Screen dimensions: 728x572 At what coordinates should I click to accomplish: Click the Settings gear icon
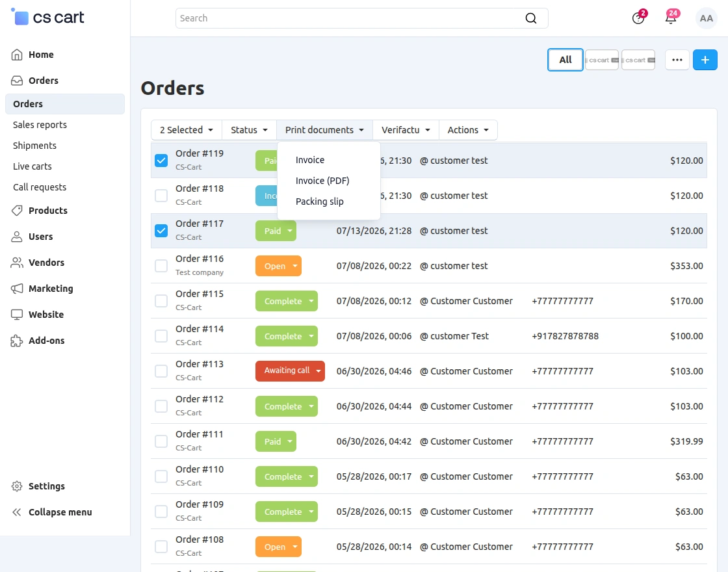click(17, 486)
